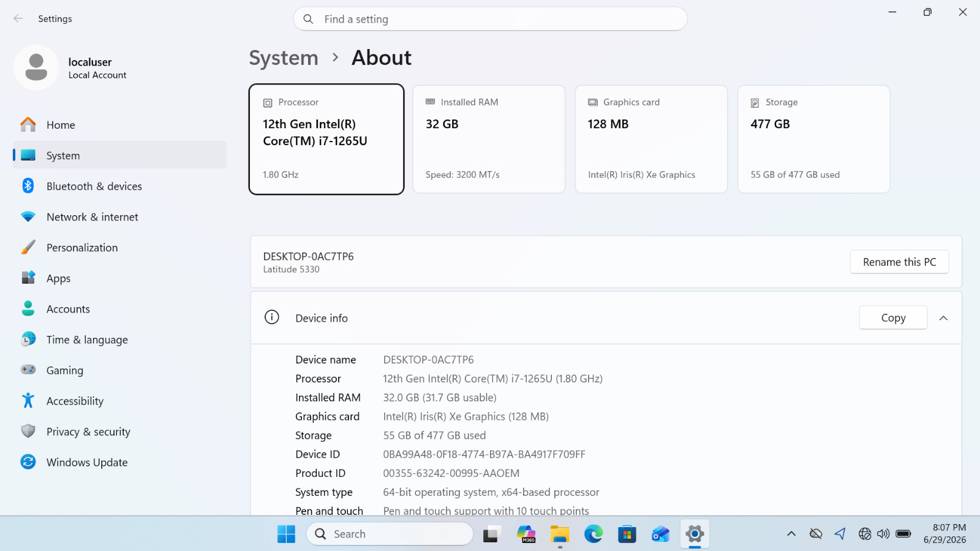
Task: Open the Windows Start menu
Action: click(286, 534)
